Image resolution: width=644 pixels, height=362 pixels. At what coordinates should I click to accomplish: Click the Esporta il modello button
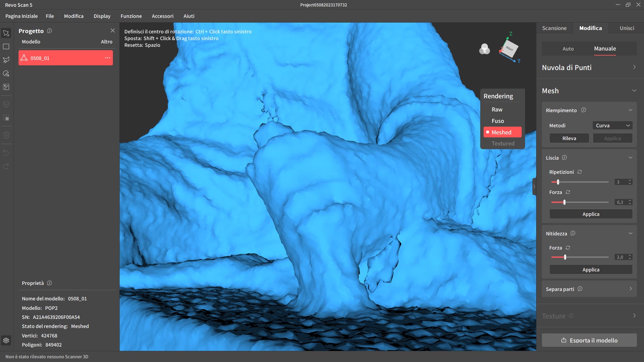(x=589, y=340)
